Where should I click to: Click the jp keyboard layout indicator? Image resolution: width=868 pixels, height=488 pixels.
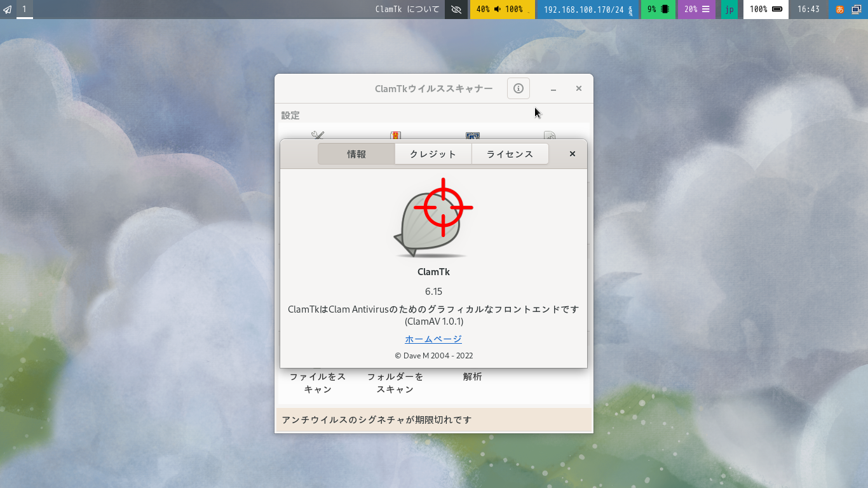point(729,10)
